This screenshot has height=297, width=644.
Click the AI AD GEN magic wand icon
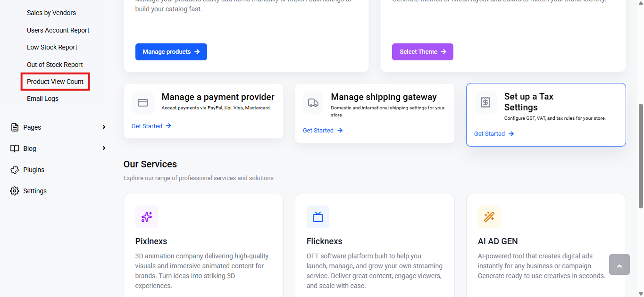[489, 217]
